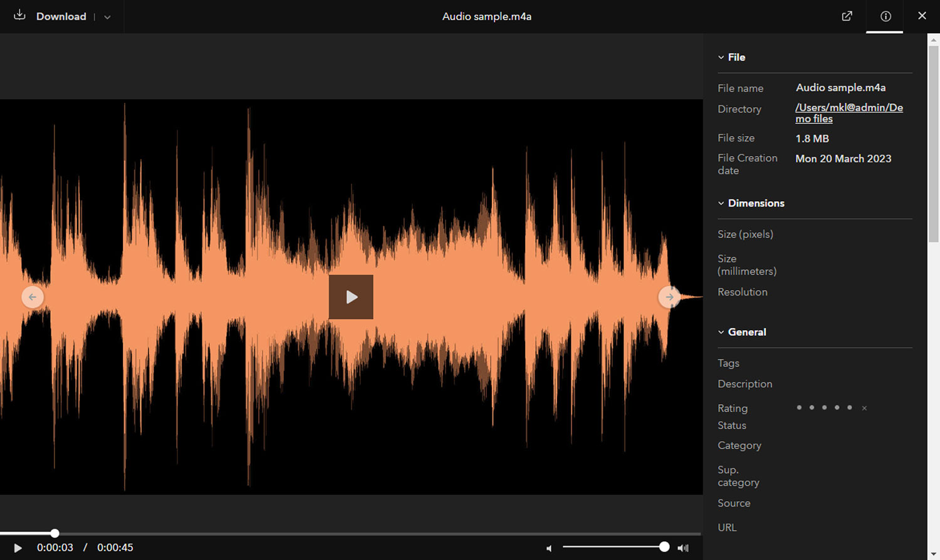Click the download icon in top toolbar

19,16
